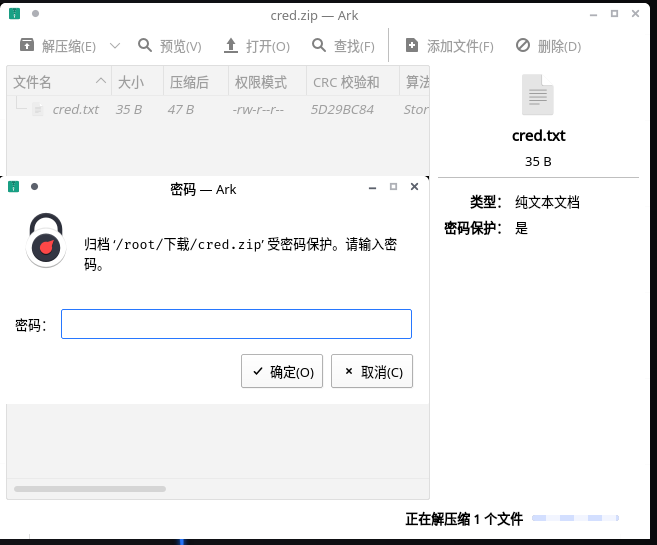
Task: Minimize the password dialog window
Action: point(372,188)
